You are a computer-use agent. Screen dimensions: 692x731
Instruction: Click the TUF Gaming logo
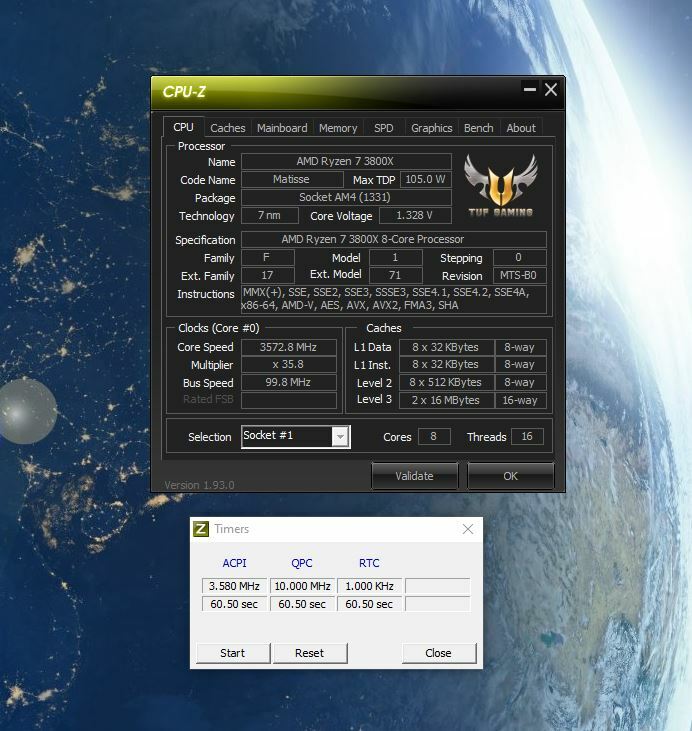[501, 186]
